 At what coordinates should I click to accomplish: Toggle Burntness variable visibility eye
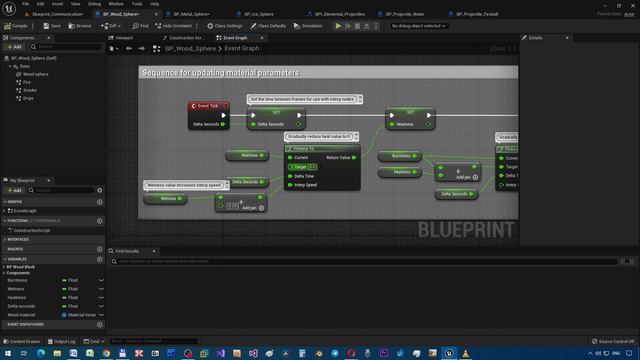pos(101,280)
